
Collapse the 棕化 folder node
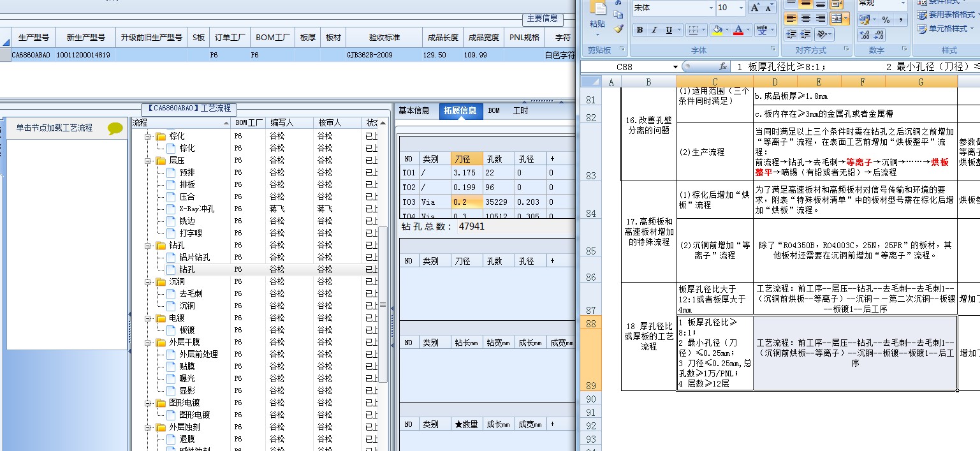tap(149, 136)
